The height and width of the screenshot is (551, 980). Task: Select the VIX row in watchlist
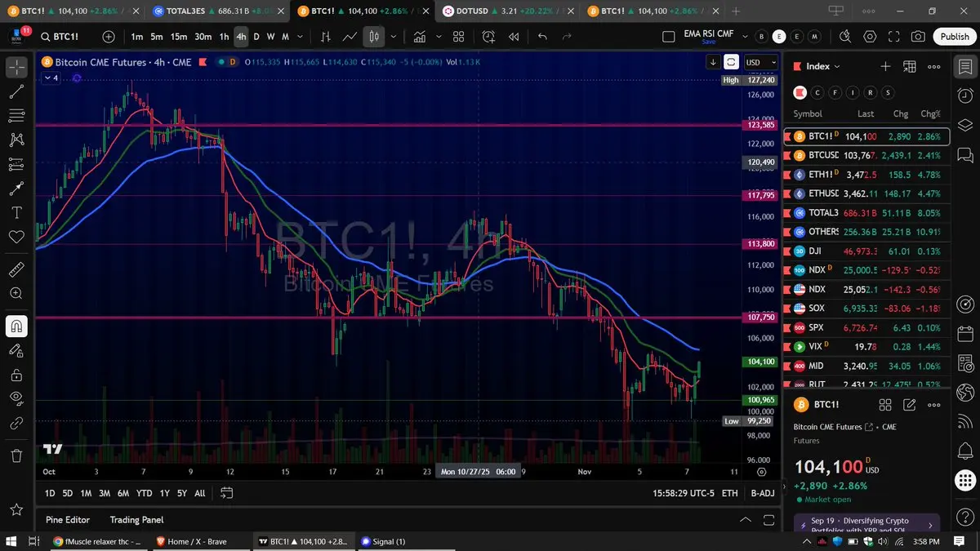point(866,347)
